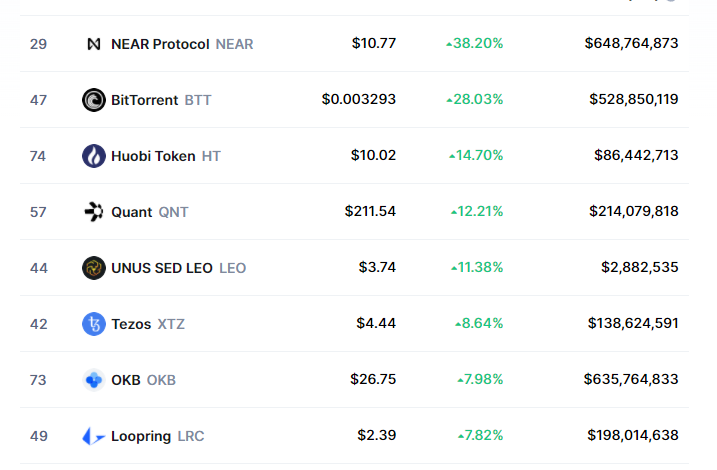Viewport: 717px width, 470px height.
Task: Click the Tezos coin icon
Action: tap(94, 324)
